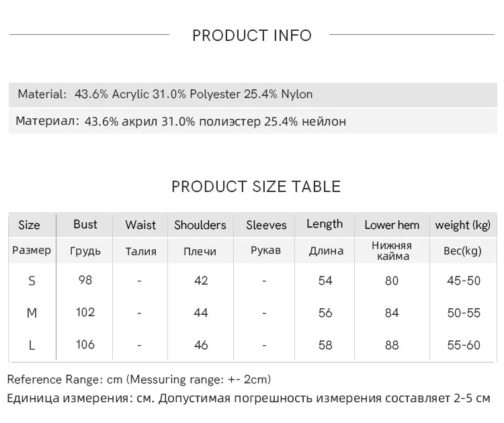Screen dimensions: 504x423
Task: Click the Length column header
Action: pyautogui.click(x=325, y=224)
